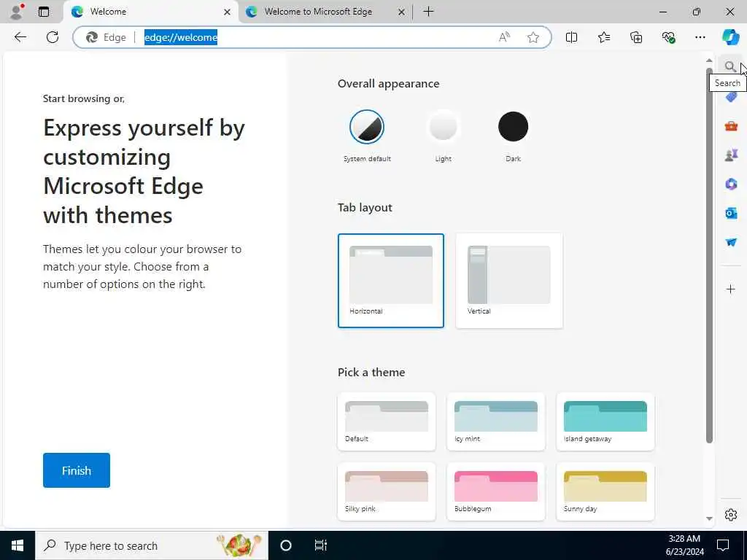Refresh the page
Screen dimensions: 747x560
pos(53,37)
